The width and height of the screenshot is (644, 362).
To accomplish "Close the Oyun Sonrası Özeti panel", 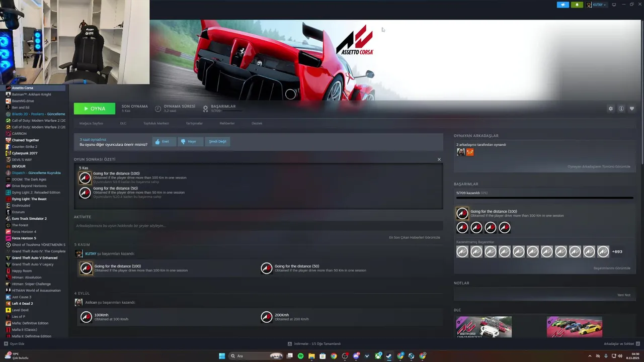I will (439, 159).
